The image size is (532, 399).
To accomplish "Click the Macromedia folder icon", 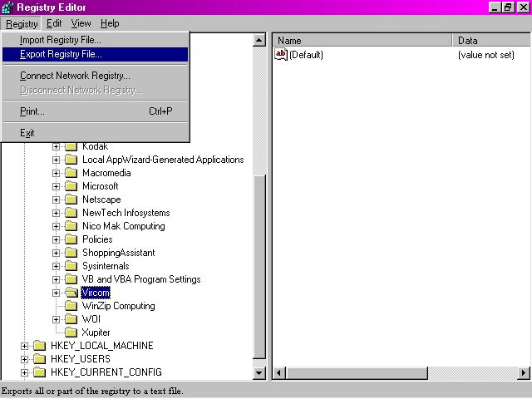I will pos(71,173).
